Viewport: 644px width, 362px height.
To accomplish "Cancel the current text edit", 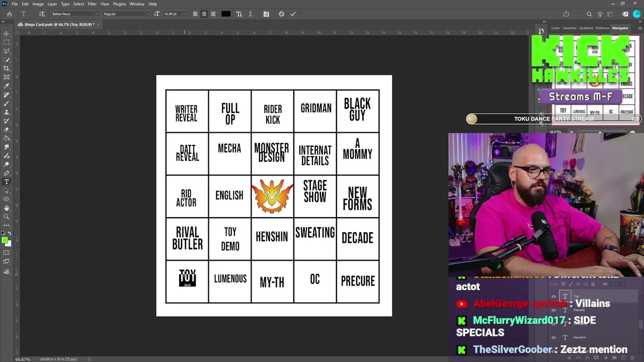I will (282, 14).
